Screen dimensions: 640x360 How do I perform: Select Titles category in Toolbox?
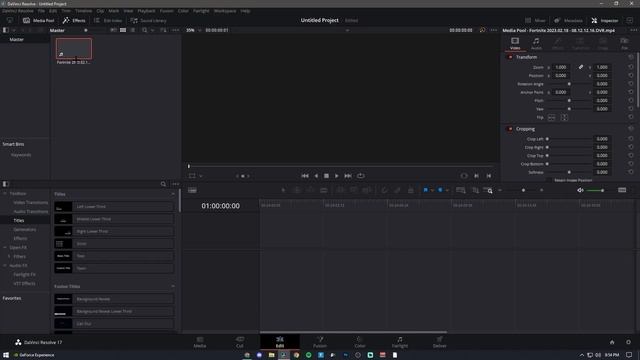pyautogui.click(x=19, y=220)
